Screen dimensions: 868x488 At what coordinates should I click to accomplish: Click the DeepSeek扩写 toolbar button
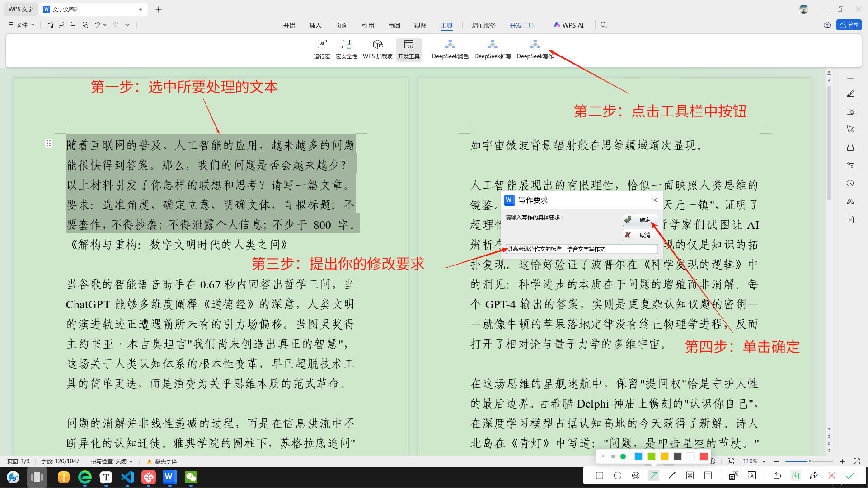(493, 49)
